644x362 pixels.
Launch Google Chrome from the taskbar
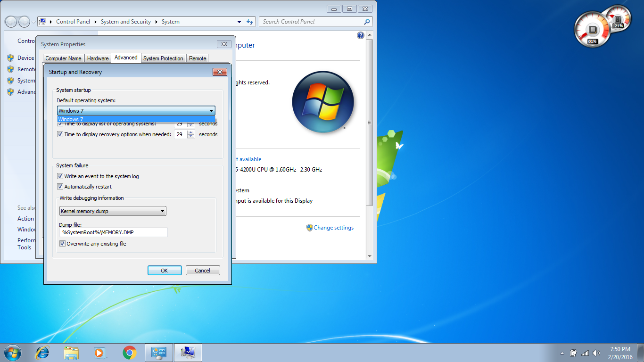(130, 353)
